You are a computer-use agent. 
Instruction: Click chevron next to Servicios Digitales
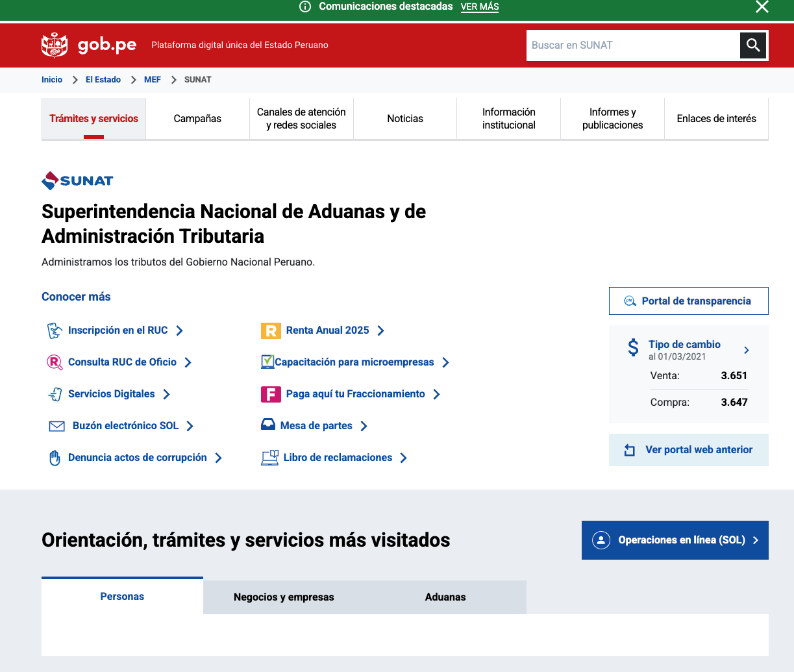pyautogui.click(x=167, y=394)
